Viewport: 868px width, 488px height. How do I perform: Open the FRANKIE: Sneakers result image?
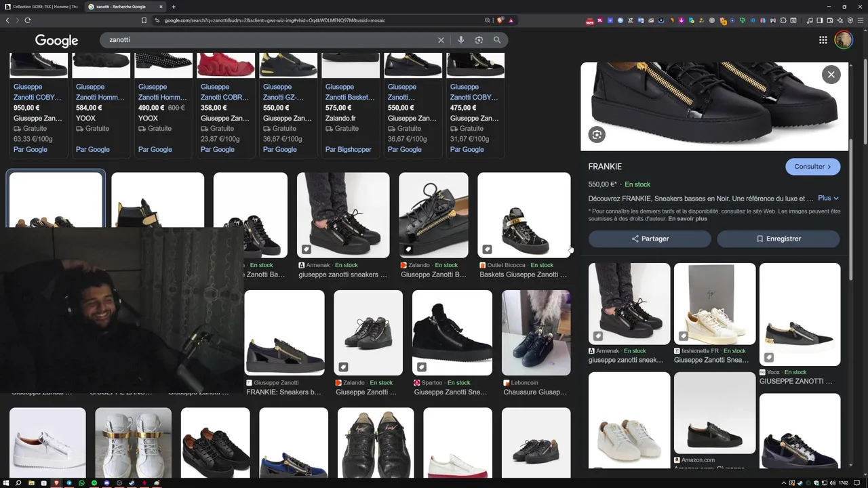pos(285,333)
